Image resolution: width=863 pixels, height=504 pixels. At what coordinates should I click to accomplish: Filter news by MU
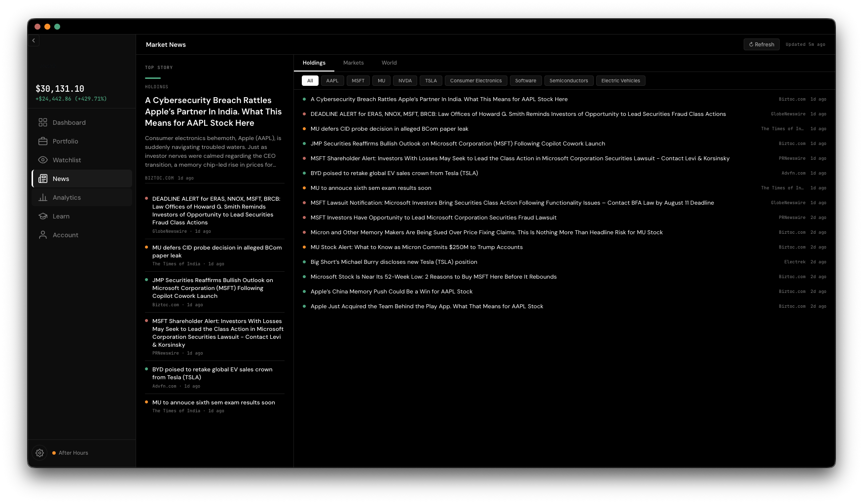[x=382, y=81]
